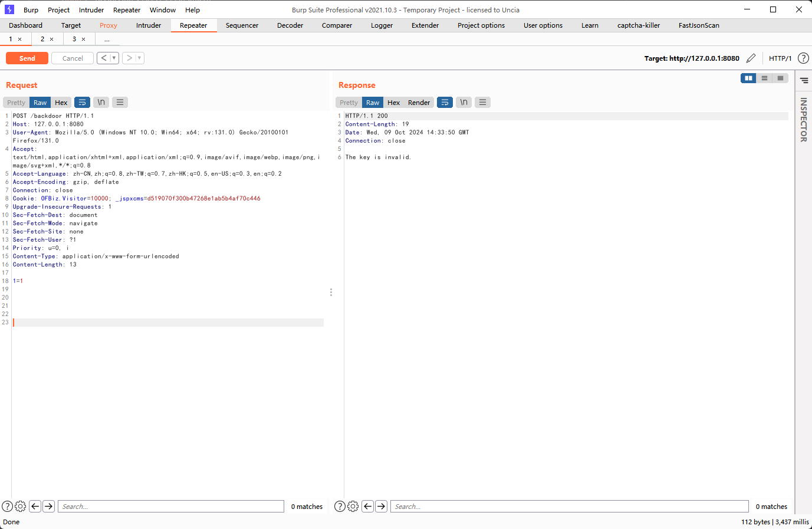Viewport: 812px width, 529px height.
Task: Switch response view to Render
Action: [419, 103]
